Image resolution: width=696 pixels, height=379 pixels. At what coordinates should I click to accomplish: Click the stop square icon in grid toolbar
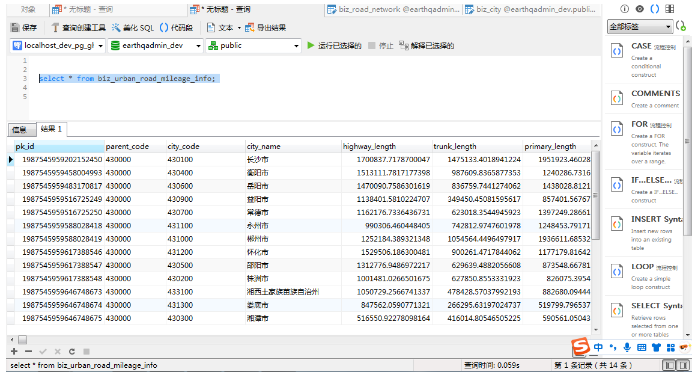coord(86,351)
